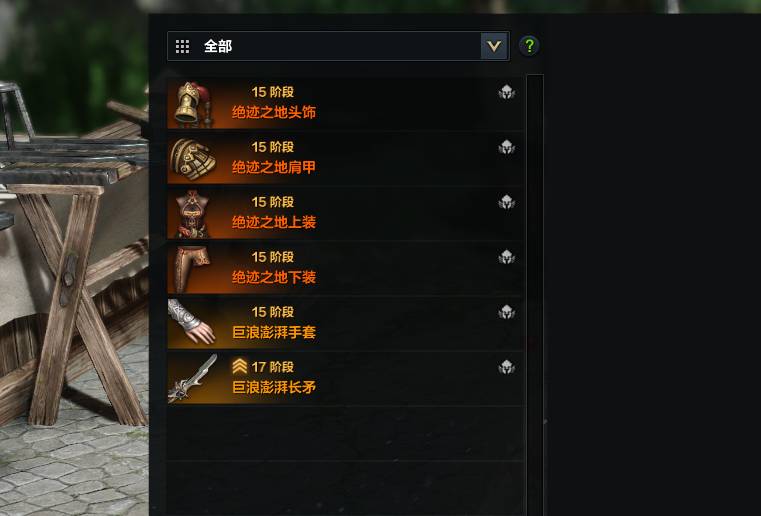Choose the 绝迹之地下装 item name
The width and height of the screenshot is (761, 516).
tap(274, 277)
